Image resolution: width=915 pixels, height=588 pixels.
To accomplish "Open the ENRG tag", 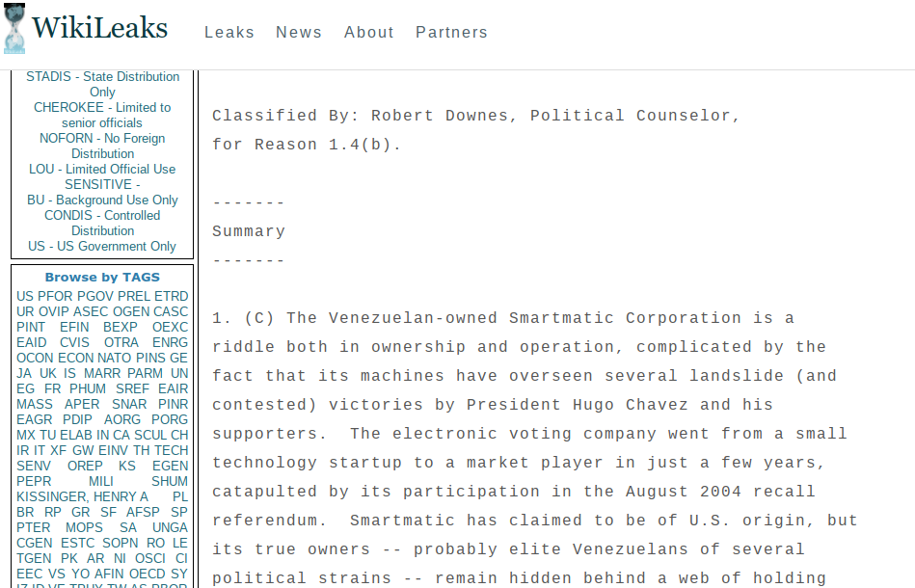I will coord(171,342).
